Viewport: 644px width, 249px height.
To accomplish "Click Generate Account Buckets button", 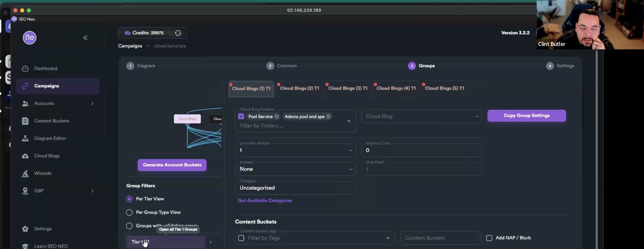I will coord(172,165).
